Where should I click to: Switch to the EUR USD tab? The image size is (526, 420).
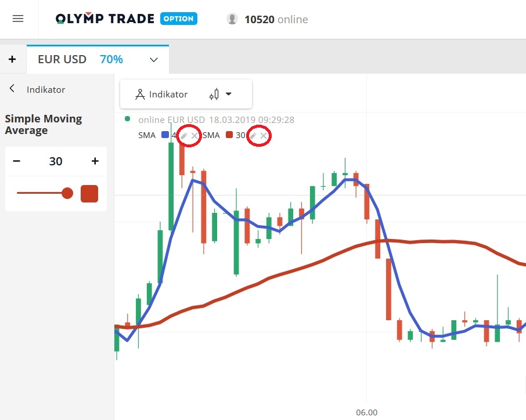(x=62, y=59)
